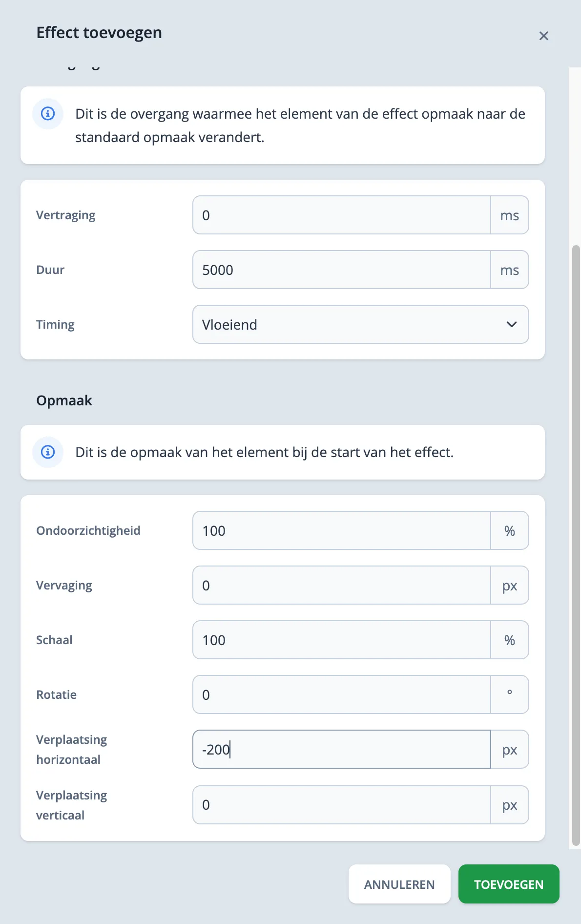Click the Verplaatsing verticaal field
The width and height of the screenshot is (581, 924).
(342, 805)
